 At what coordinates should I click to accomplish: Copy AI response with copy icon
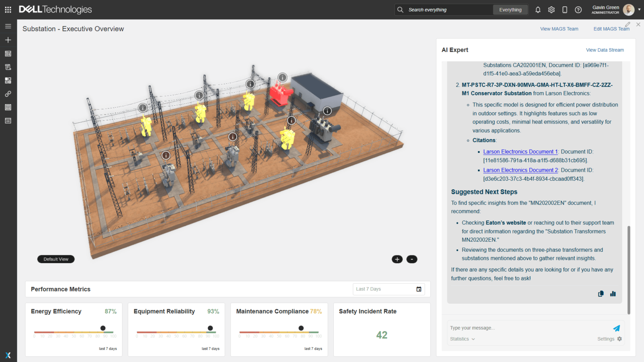[x=601, y=294]
